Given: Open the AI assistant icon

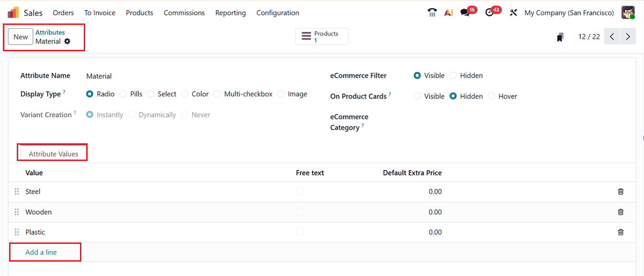Looking at the screenshot, I should coord(448,12).
